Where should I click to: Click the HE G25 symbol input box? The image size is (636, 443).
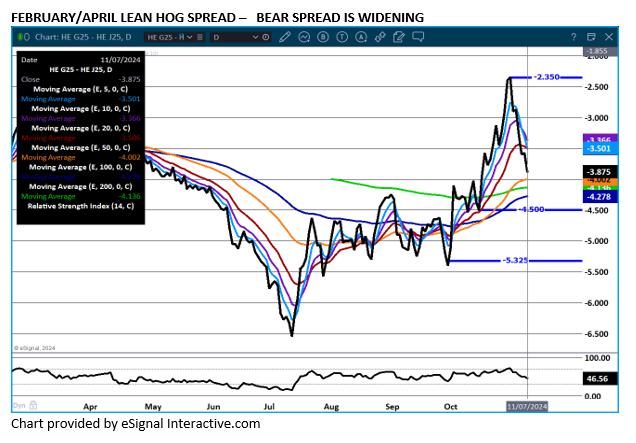coord(160,36)
